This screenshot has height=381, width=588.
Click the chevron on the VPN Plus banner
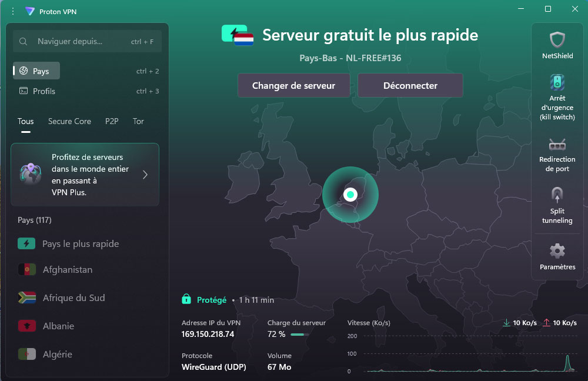point(145,175)
